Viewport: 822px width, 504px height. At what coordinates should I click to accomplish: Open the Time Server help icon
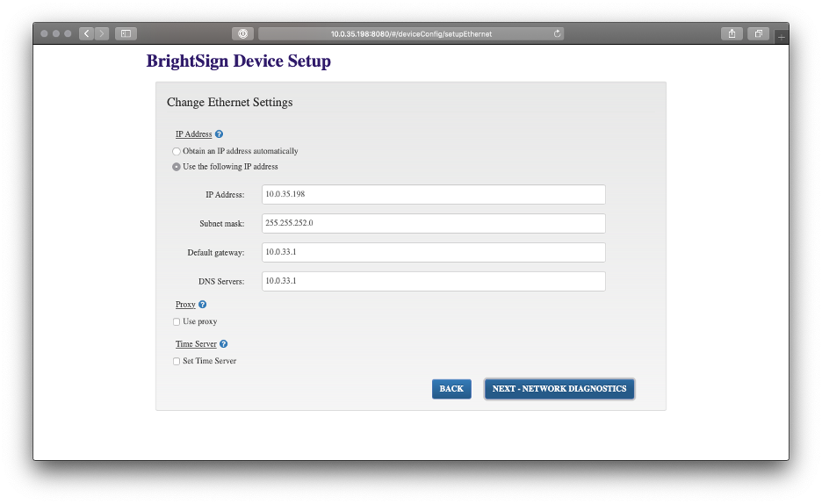tap(223, 344)
